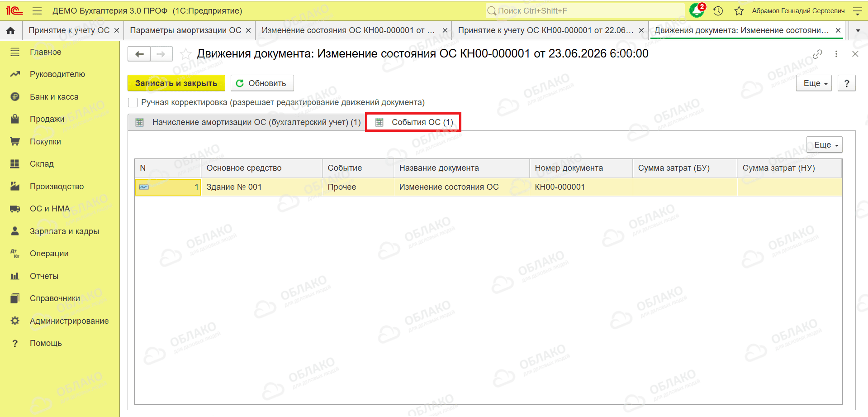Image resolution: width=868 pixels, height=417 pixels.
Task: Open Производство section
Action: point(57,187)
